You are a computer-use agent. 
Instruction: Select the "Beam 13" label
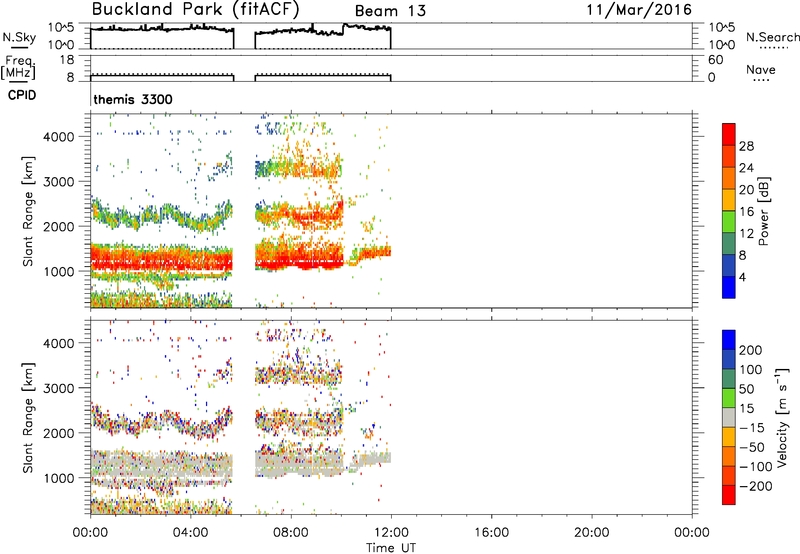(x=390, y=11)
